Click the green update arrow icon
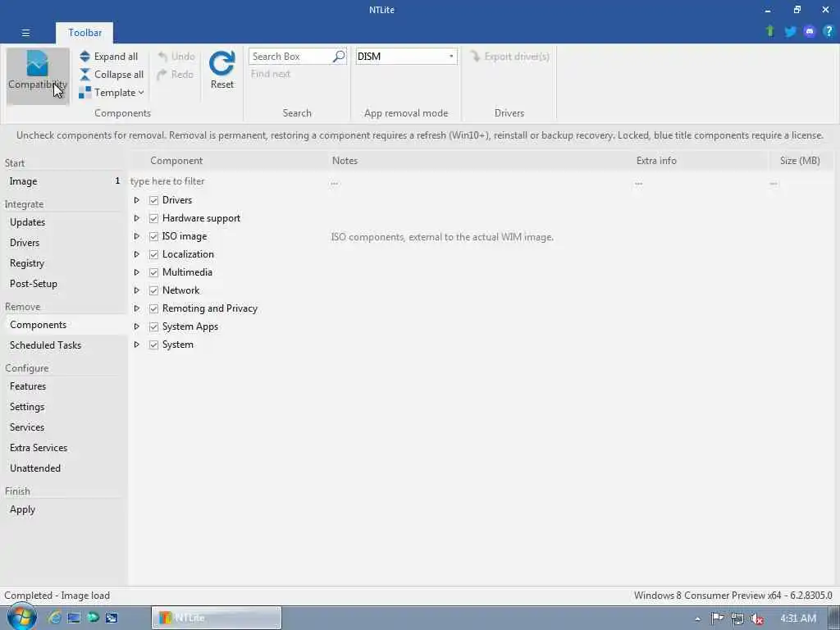The image size is (840, 630). [x=769, y=31]
